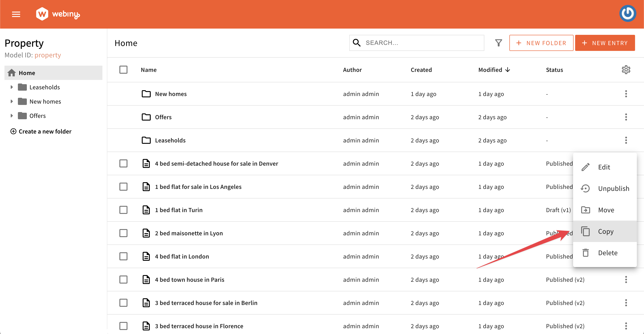This screenshot has width=644, height=334.
Task: Click the Move icon in context menu
Action: [x=586, y=210]
